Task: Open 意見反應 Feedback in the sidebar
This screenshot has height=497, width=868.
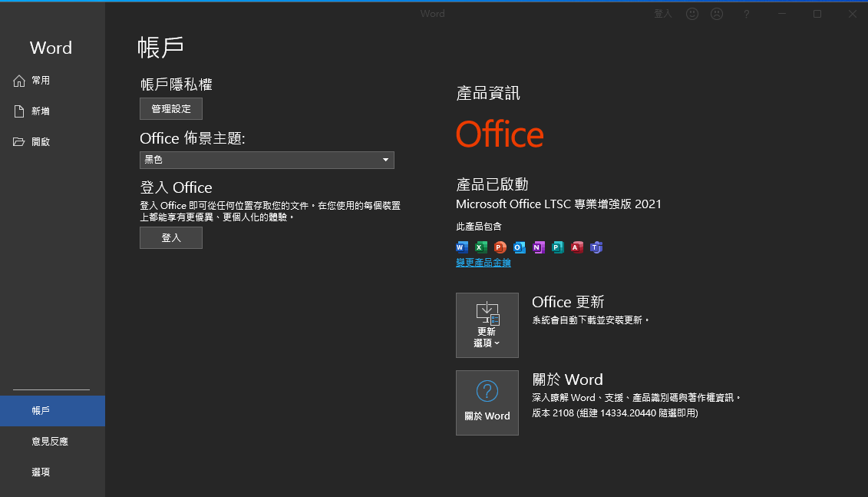Action: pos(50,442)
